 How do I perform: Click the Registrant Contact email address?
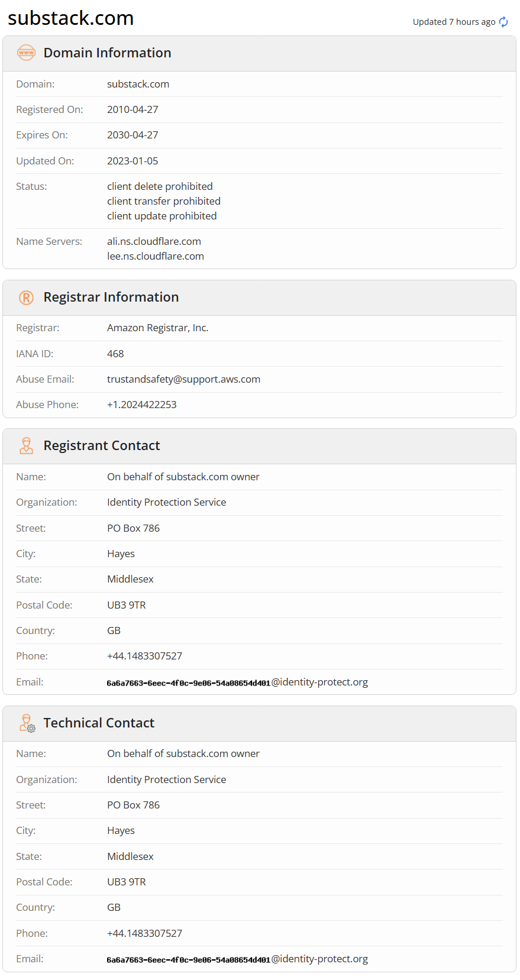click(x=237, y=682)
